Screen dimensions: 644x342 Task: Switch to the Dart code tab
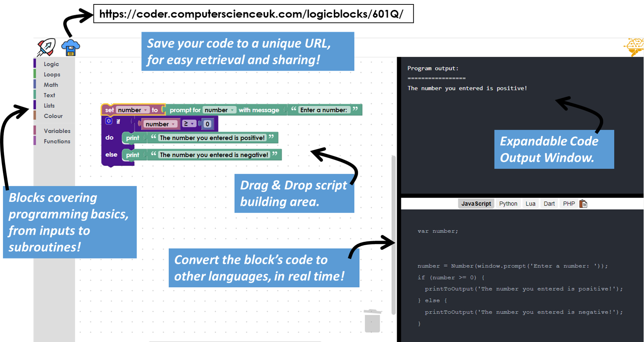(549, 203)
